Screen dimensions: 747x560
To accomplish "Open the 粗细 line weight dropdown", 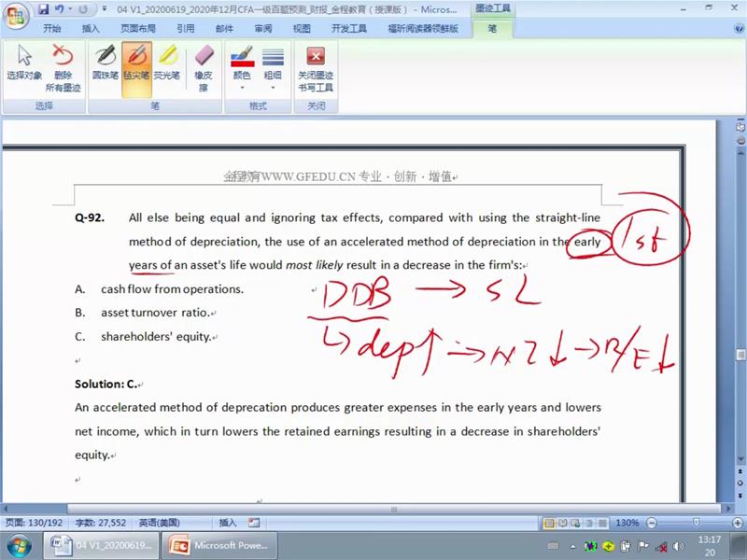I will click(273, 67).
